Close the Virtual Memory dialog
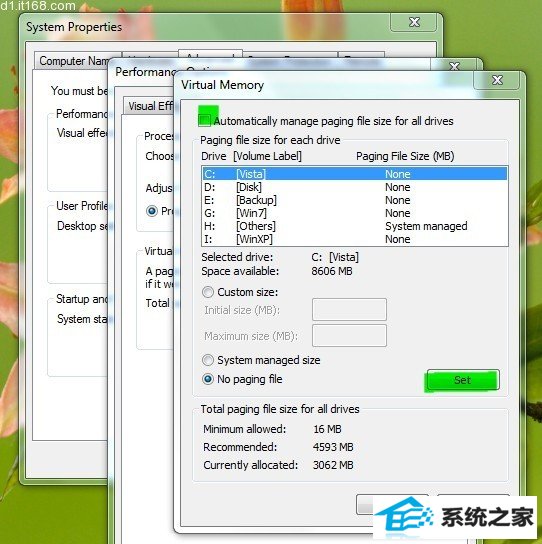This screenshot has width=542, height=544. click(497, 80)
